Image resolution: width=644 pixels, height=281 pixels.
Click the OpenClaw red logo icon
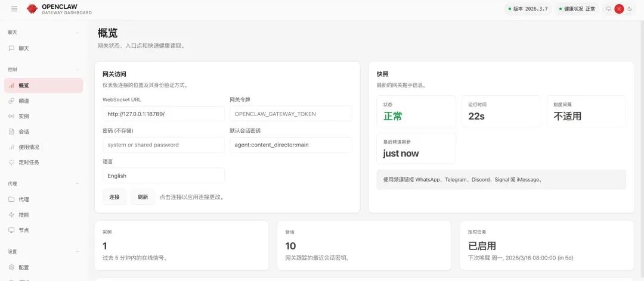click(32, 9)
